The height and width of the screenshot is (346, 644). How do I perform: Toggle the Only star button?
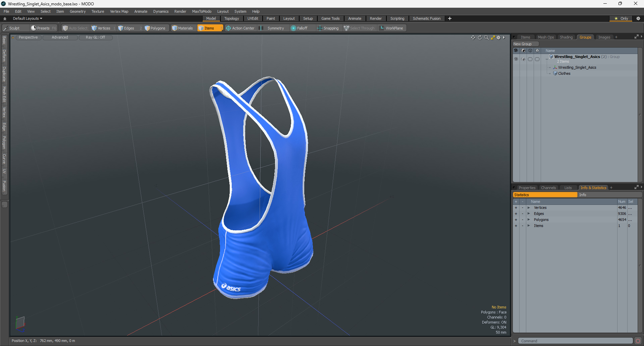click(621, 18)
